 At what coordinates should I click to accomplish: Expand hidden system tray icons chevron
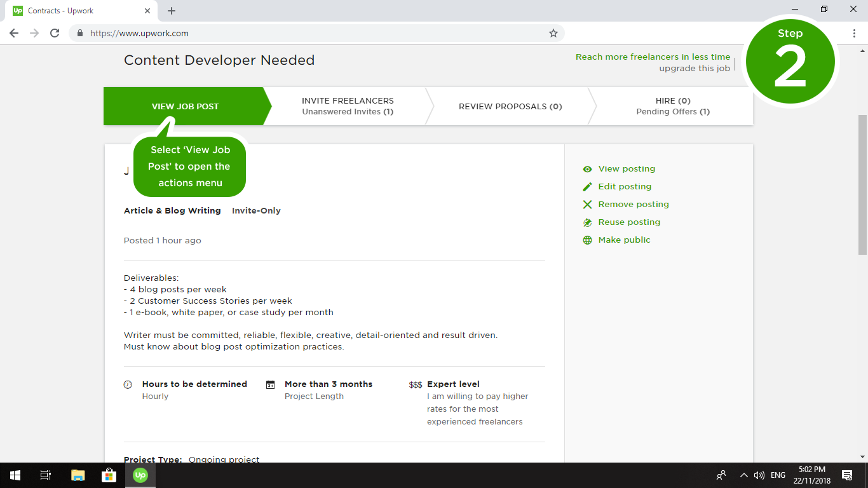(x=743, y=475)
